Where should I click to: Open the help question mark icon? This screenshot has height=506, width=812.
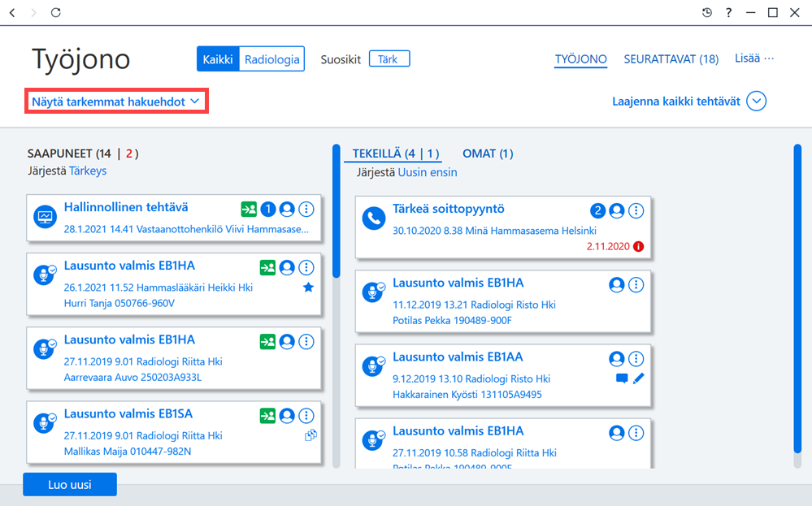728,12
